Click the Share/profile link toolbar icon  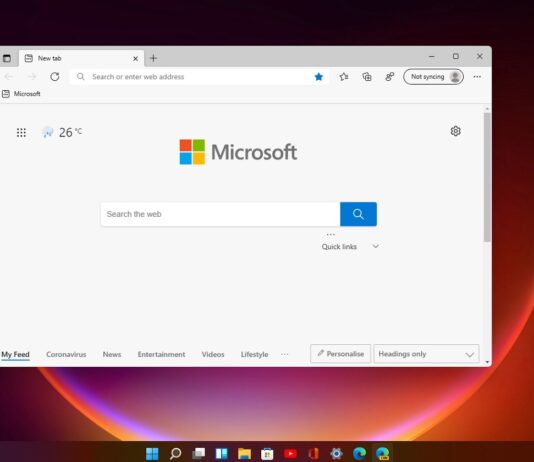tap(390, 77)
